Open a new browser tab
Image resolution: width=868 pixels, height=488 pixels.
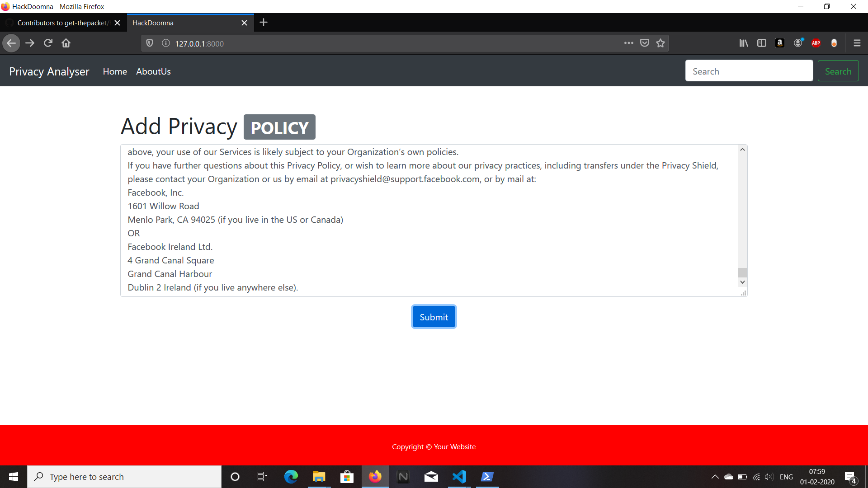coord(264,23)
